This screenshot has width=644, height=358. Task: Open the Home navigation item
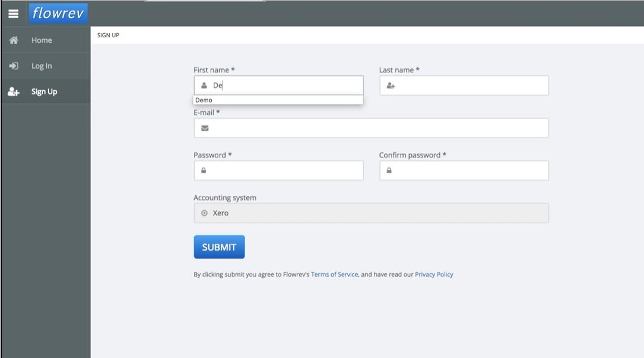[x=42, y=40]
